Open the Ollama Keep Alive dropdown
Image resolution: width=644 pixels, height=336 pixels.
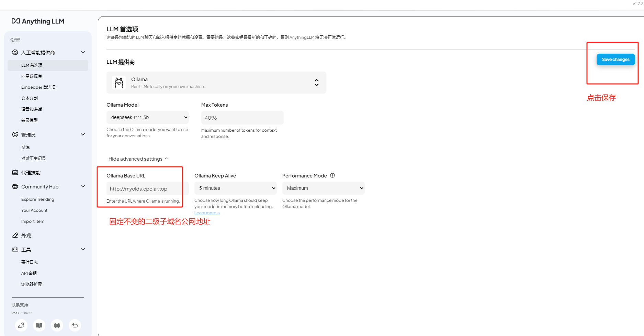click(236, 188)
